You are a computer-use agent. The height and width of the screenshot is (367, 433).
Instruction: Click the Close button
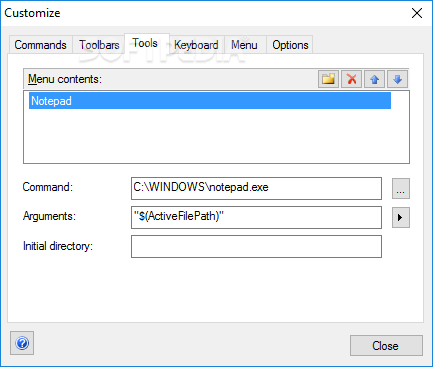click(386, 346)
